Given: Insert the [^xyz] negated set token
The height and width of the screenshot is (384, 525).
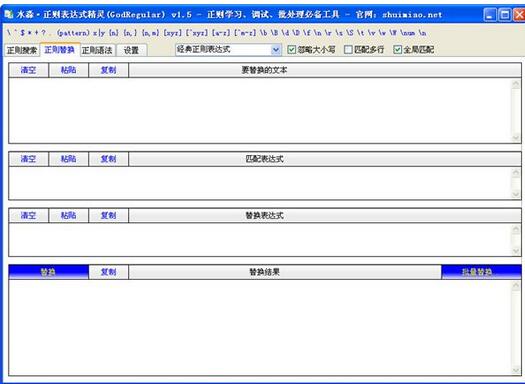Looking at the screenshot, I should (x=197, y=33).
